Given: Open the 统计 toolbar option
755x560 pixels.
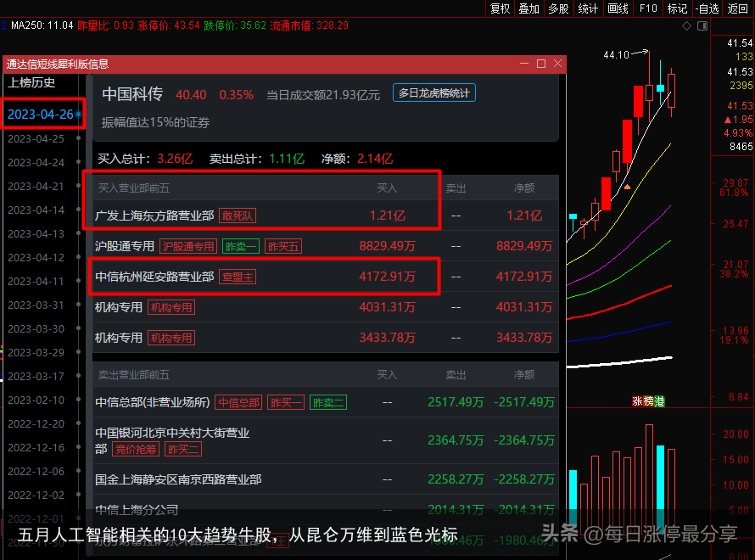Looking at the screenshot, I should 588,8.
